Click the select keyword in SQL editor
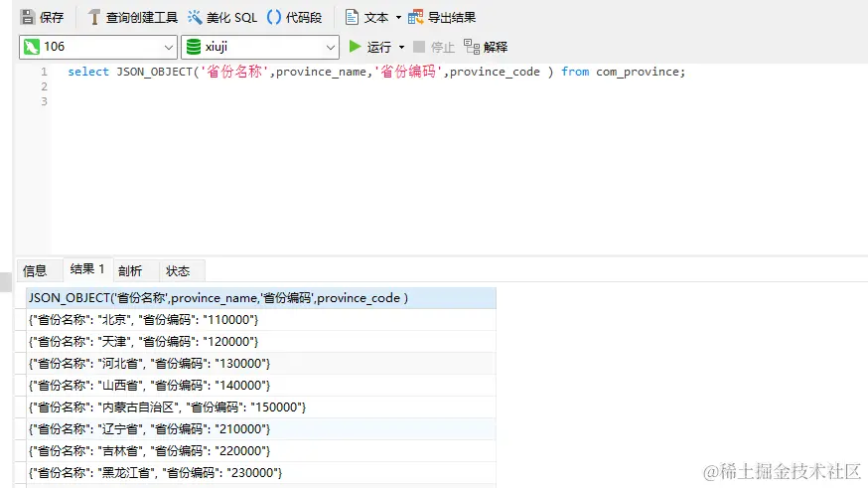 pos(88,72)
